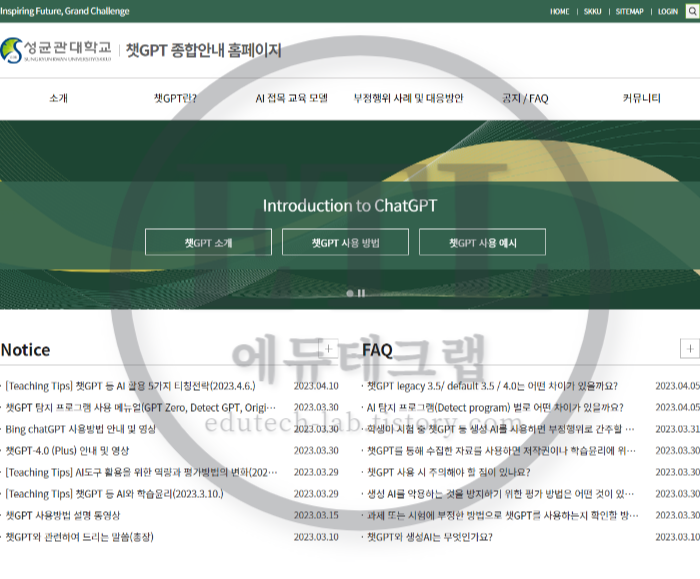Open 부정행위 사례 및 대응방안 menu
Viewport: 700px width, 579px height.
408,98
